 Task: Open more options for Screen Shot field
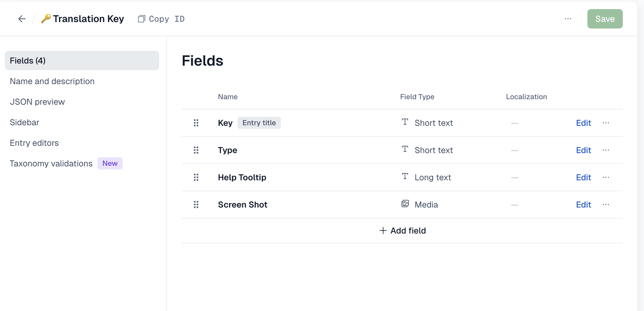606,205
